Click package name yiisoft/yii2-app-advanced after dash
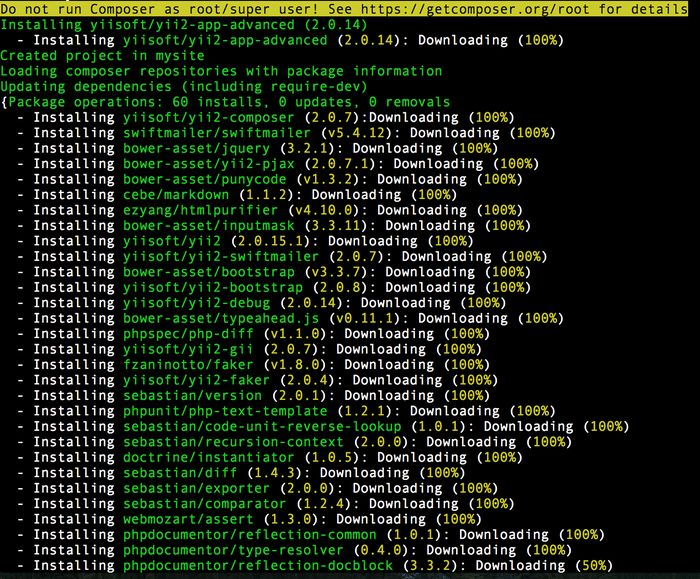Image resolution: width=700 pixels, height=579 pixels. [225, 40]
